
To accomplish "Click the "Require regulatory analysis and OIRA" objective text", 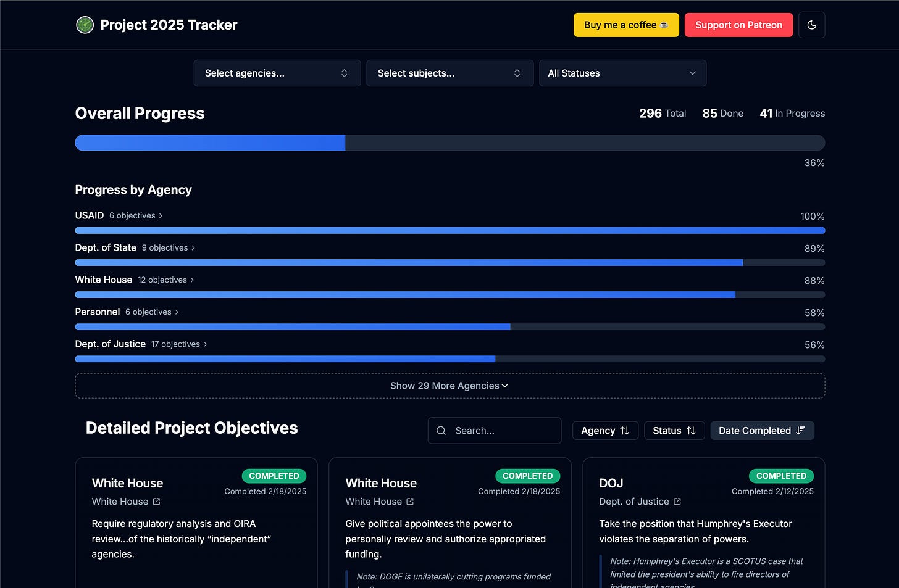I will [182, 539].
